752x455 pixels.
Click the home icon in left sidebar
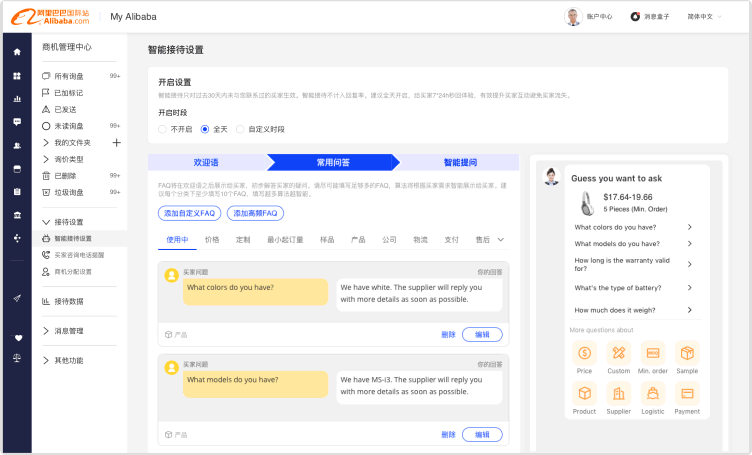[17, 51]
